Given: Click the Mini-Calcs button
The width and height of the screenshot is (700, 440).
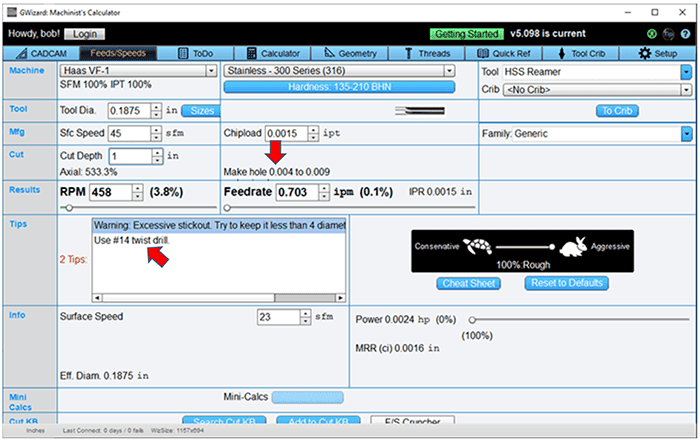Looking at the screenshot, I should [x=308, y=397].
